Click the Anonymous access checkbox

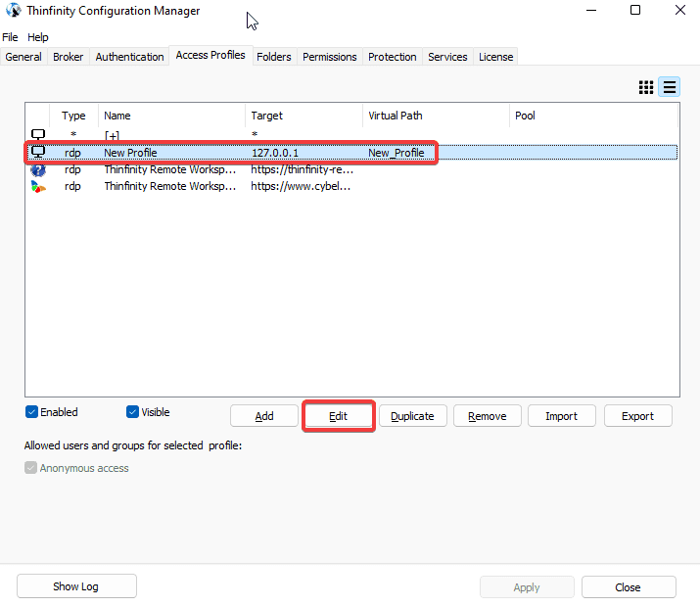pos(30,468)
